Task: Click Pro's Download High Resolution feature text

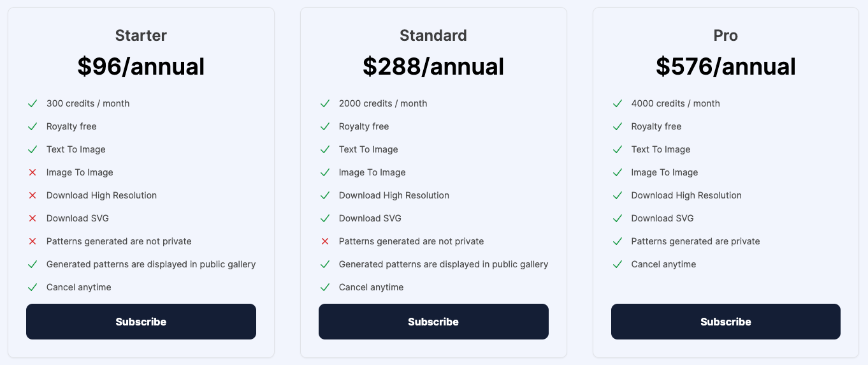Action: (x=686, y=195)
